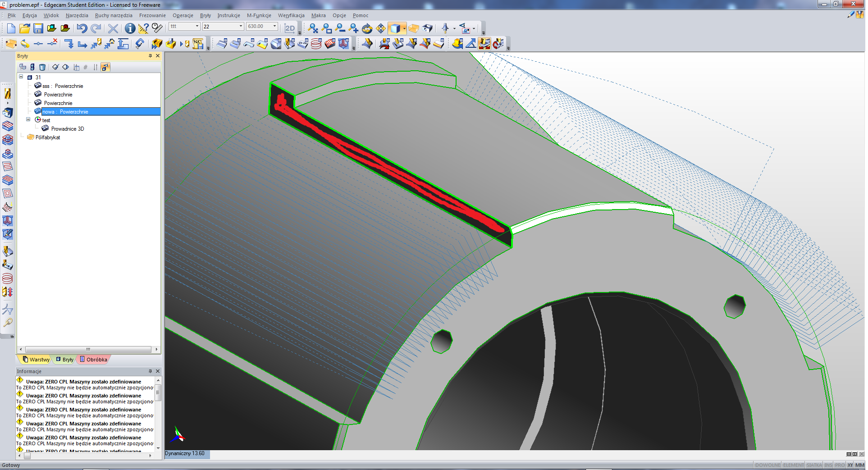868x470 pixels.
Task: Toggle the highlighted shaded cube render button
Action: click(395, 28)
